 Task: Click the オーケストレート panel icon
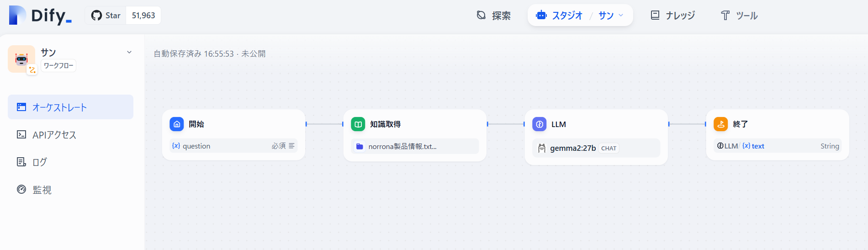click(21, 107)
